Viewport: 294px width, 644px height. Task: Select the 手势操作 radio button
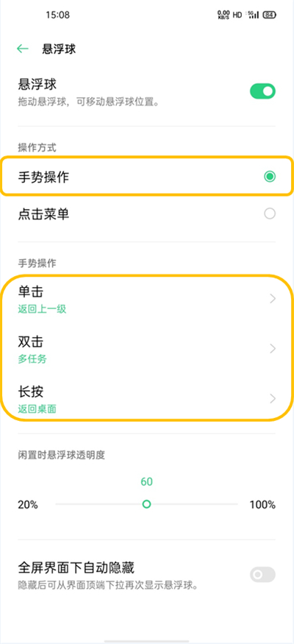(270, 177)
